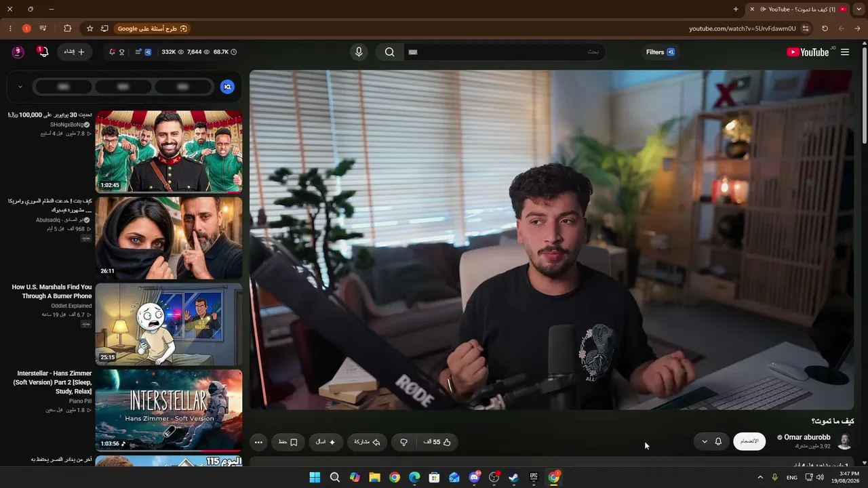Image resolution: width=868 pixels, height=488 pixels.
Task: Click the Ask (اسأل) sparkle button
Action: [x=326, y=442]
